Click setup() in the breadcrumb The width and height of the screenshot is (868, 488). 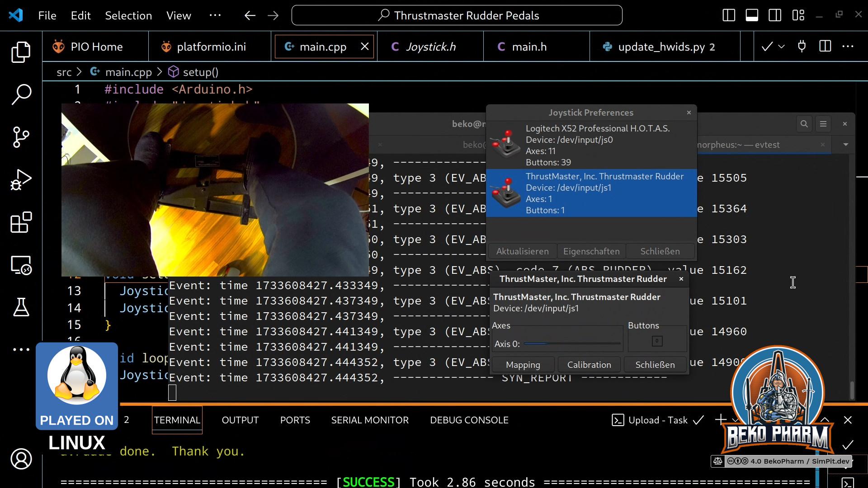(201, 72)
